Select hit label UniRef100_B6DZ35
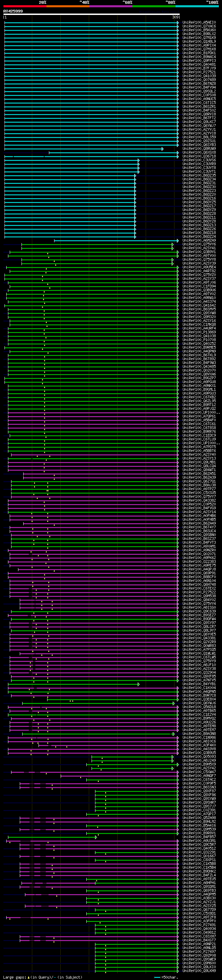Viewport: 222px width, 980px height. [x=199, y=175]
